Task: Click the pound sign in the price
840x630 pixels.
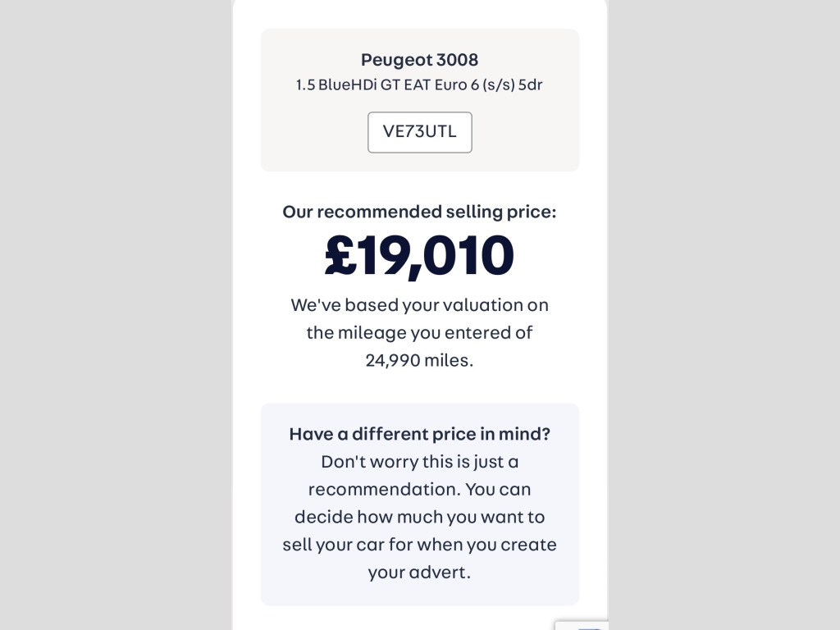Action: [340, 256]
